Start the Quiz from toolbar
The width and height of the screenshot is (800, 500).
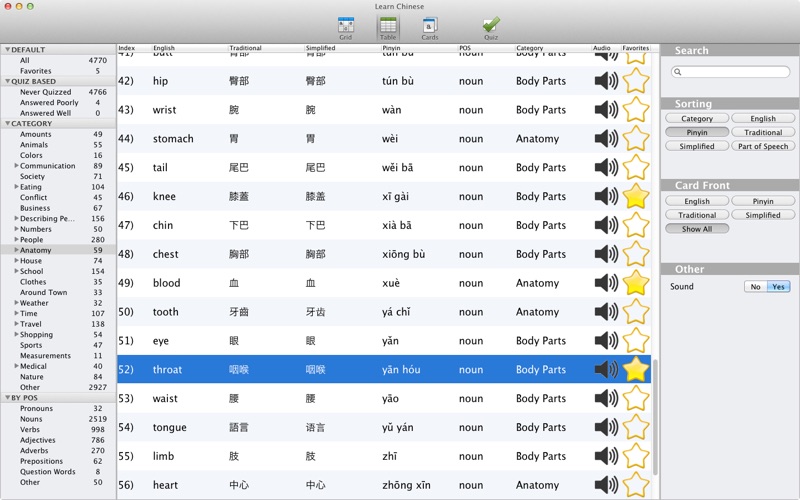click(x=491, y=28)
